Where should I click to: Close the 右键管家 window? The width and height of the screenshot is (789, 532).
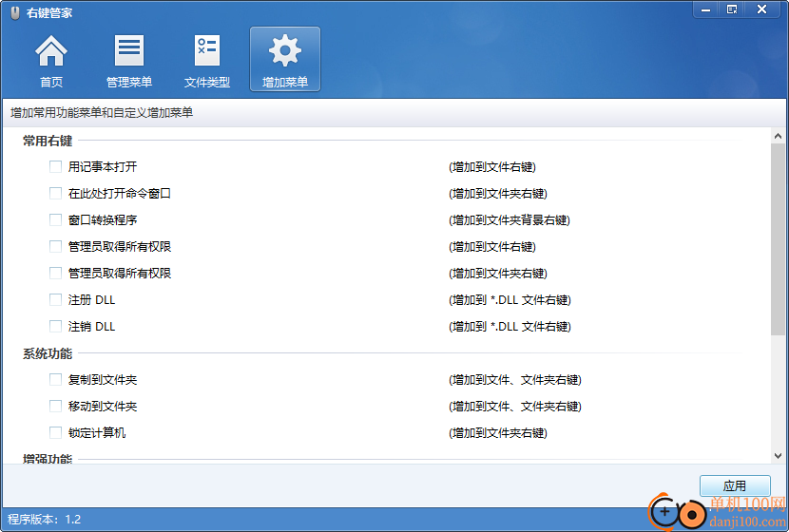(x=761, y=9)
